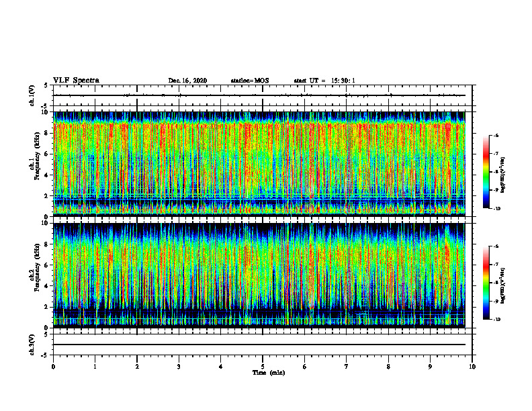Click tick label "7" on the Time axis
This screenshot has height=411, width=532.
click(x=347, y=367)
